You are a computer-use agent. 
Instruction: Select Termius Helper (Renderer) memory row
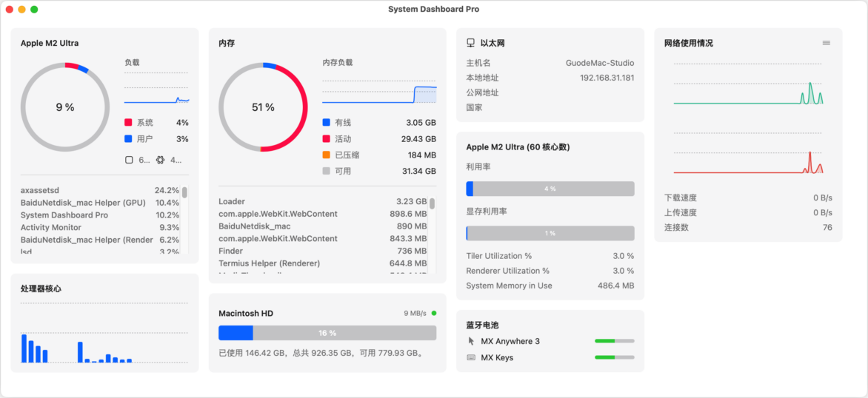323,263
